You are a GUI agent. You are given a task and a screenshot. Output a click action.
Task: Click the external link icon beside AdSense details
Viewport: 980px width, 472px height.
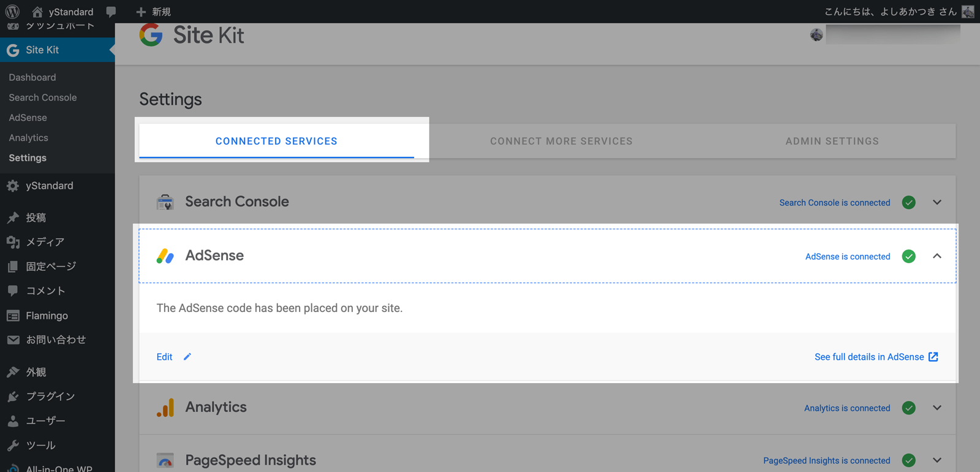tap(933, 357)
